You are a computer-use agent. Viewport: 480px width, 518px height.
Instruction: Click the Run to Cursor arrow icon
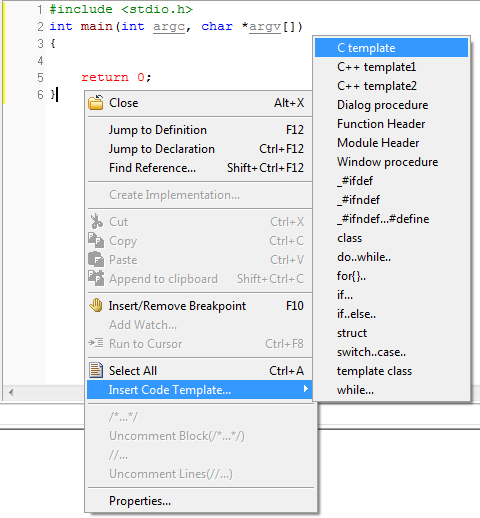click(96, 343)
